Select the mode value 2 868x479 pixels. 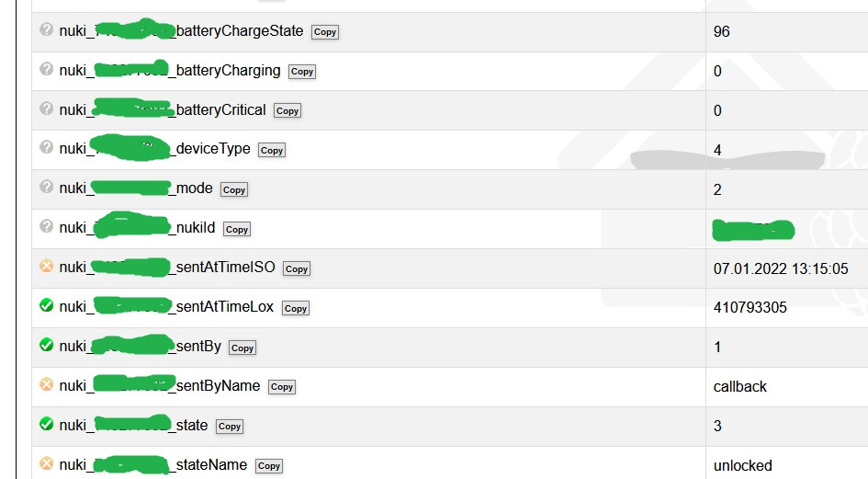point(717,189)
